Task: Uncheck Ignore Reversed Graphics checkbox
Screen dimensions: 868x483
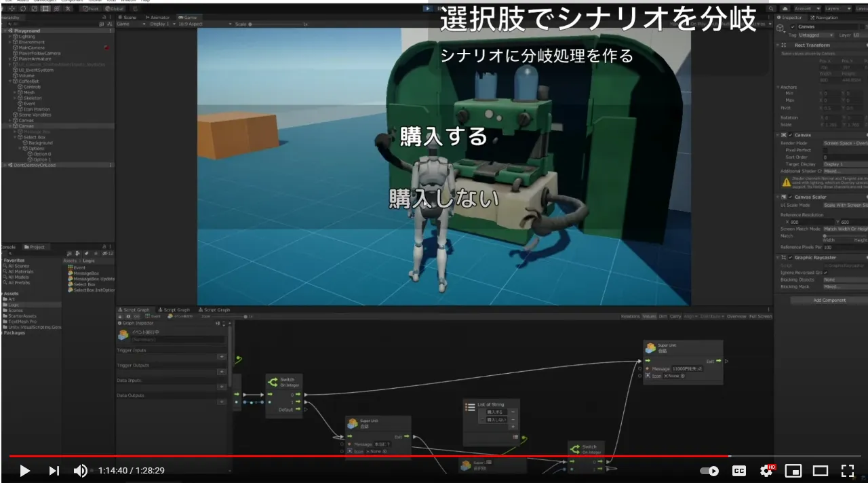Action: pyautogui.click(x=825, y=273)
